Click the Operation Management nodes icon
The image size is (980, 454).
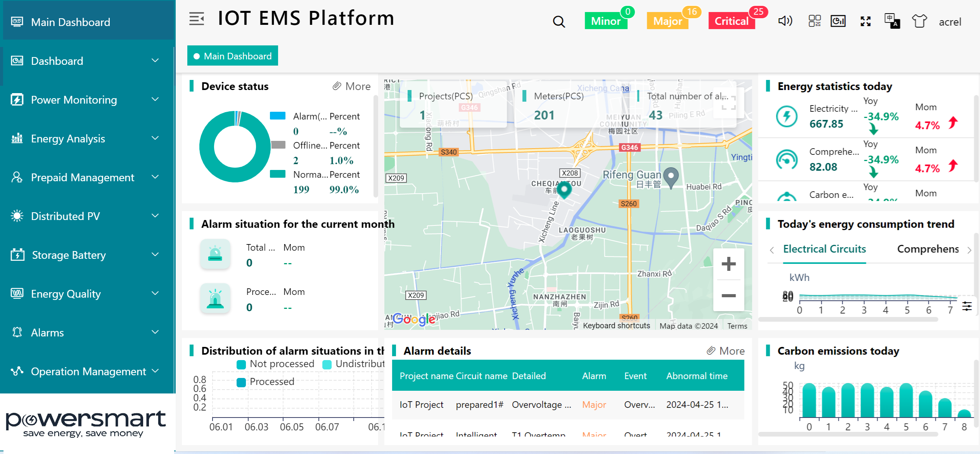click(17, 371)
